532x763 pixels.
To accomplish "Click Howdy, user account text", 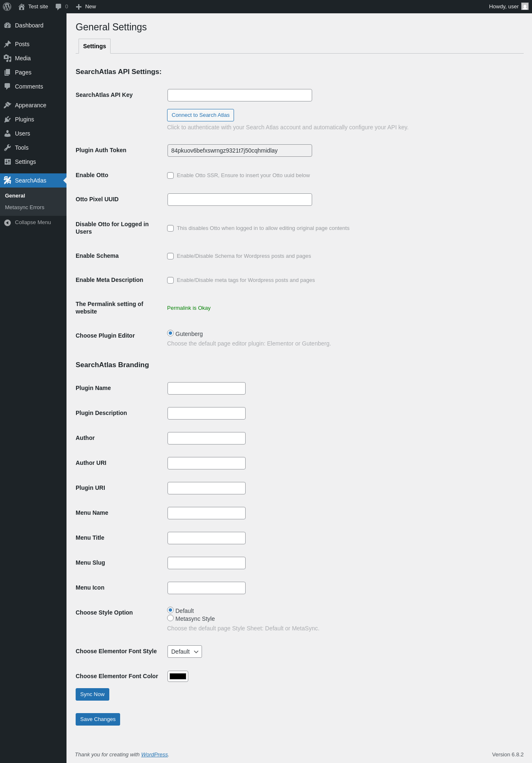I will click(504, 7).
